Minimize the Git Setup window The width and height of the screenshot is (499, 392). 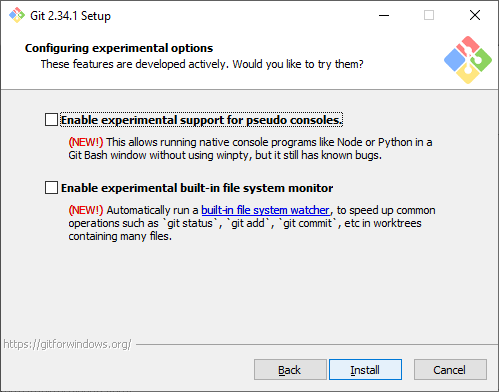[x=384, y=15]
